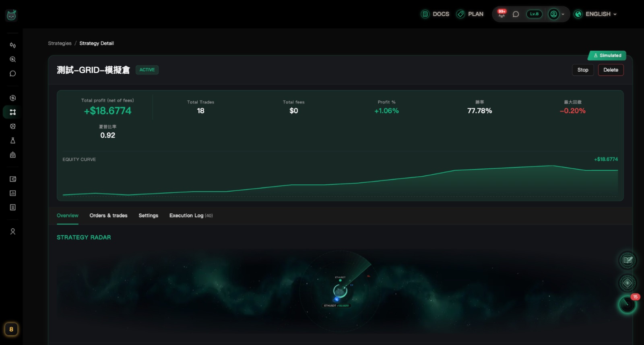Switch to the Execution Log tab
Screen dimensions: 644x345
191,216
